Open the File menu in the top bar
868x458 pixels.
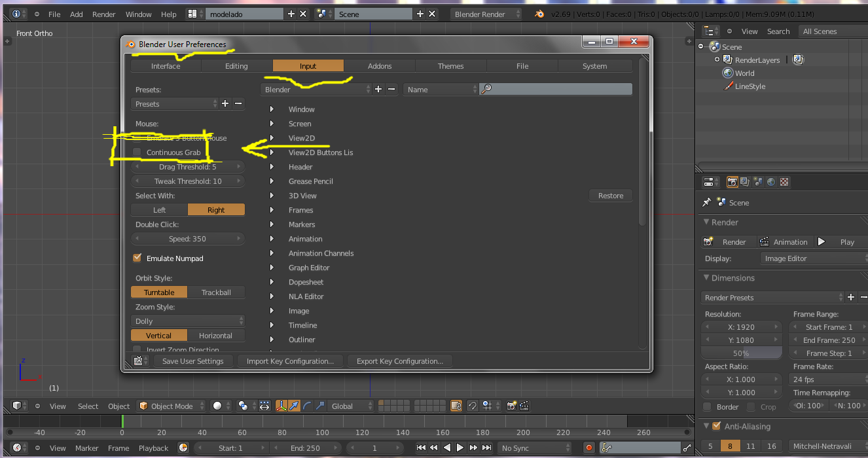pos(54,14)
